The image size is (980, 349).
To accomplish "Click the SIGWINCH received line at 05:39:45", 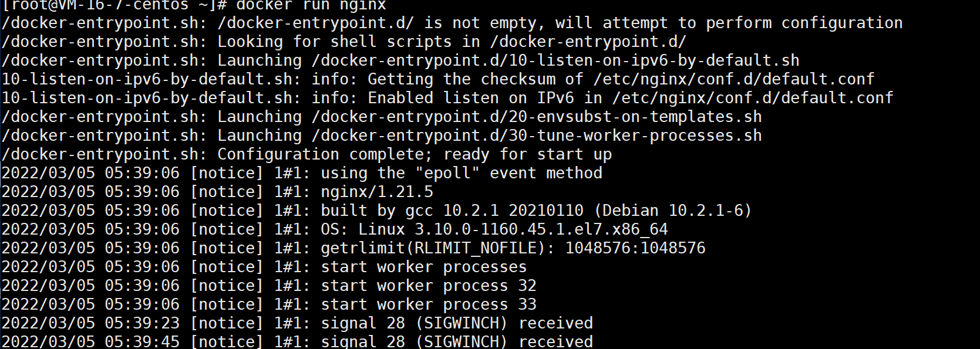I will click(x=297, y=341).
